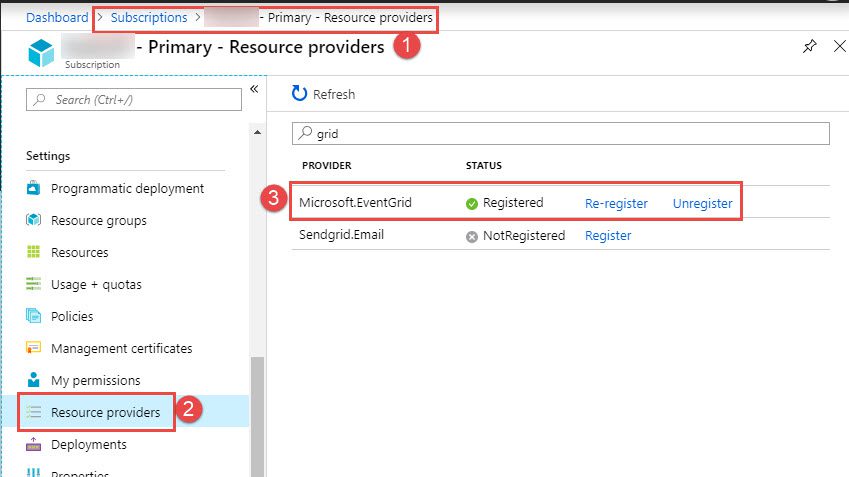The width and height of the screenshot is (849, 477).
Task: Click the Policies document icon
Action: (x=34, y=316)
